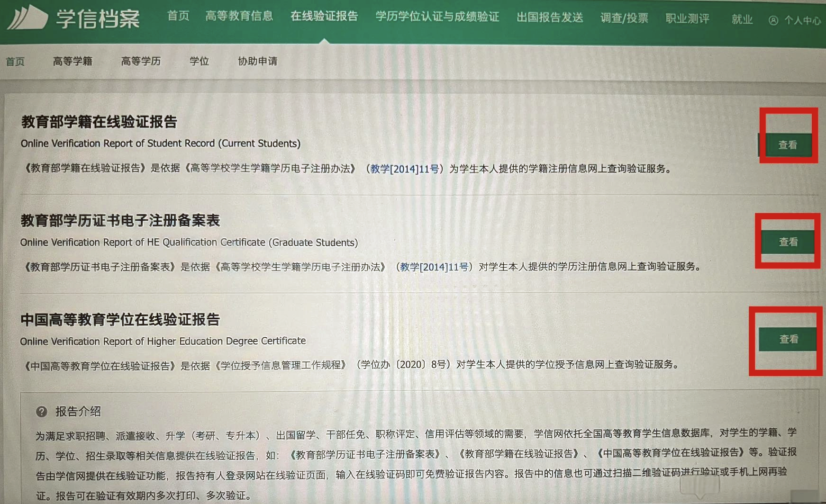Viewport: 826px width, 504px height.
Task: Open 职业测评 menu item
Action: (687, 18)
